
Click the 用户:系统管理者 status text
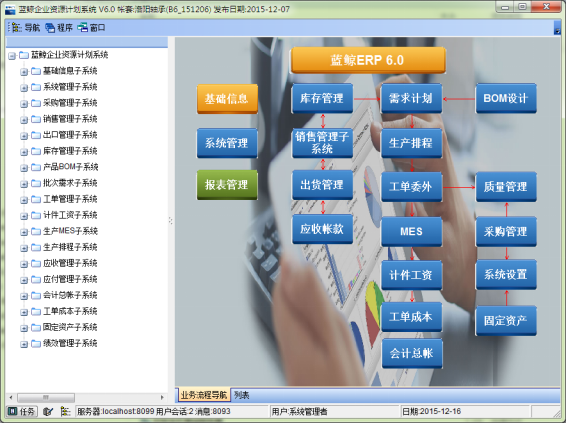pos(300,411)
